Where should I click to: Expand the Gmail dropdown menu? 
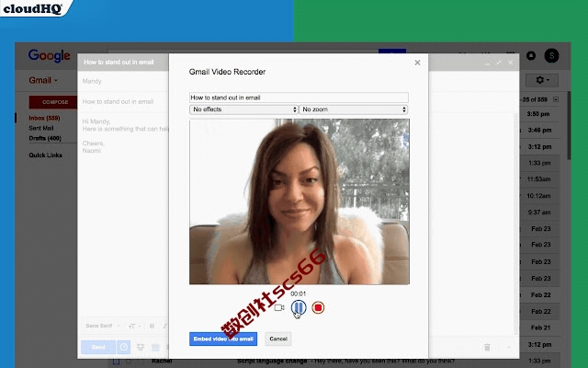[43, 80]
